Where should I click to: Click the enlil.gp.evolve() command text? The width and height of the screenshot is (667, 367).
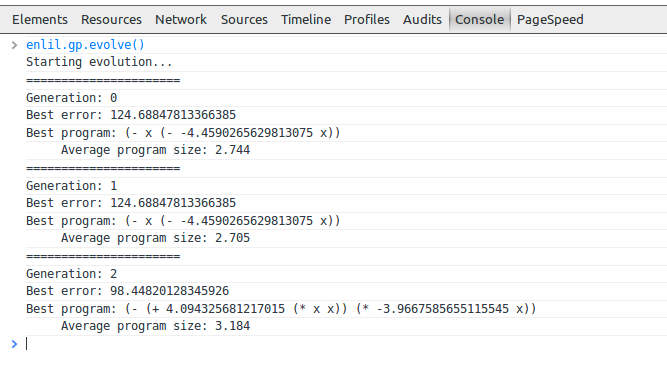tap(86, 45)
